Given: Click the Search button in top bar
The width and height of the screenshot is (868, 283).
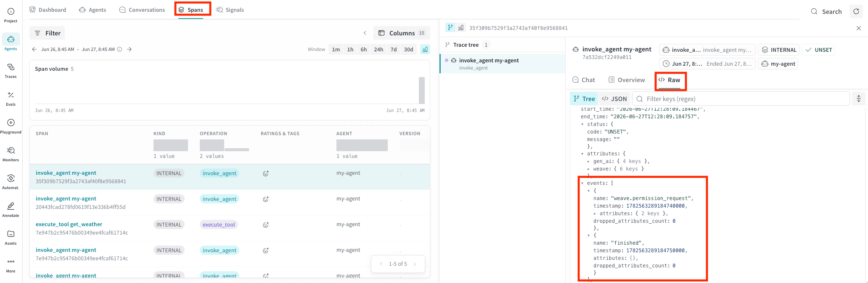Looking at the screenshot, I should pyautogui.click(x=826, y=11).
